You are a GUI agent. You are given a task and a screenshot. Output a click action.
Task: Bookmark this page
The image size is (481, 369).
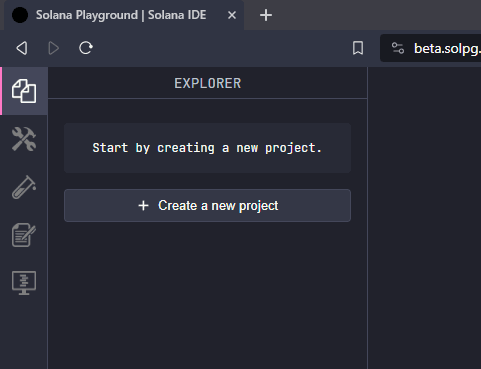[x=358, y=48]
